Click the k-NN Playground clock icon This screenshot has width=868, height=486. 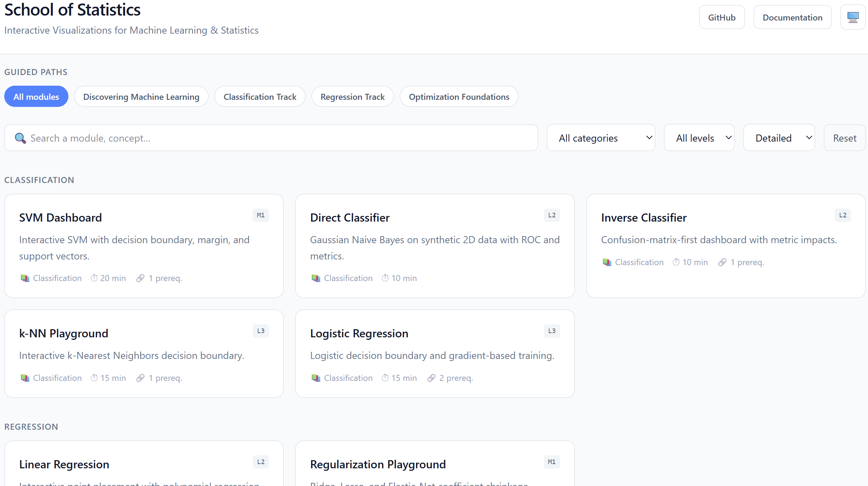click(x=94, y=378)
